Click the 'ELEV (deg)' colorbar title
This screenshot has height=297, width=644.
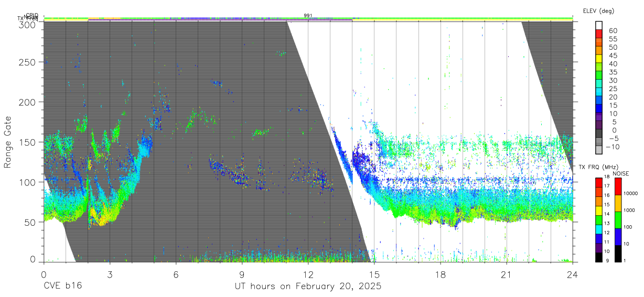pos(598,11)
